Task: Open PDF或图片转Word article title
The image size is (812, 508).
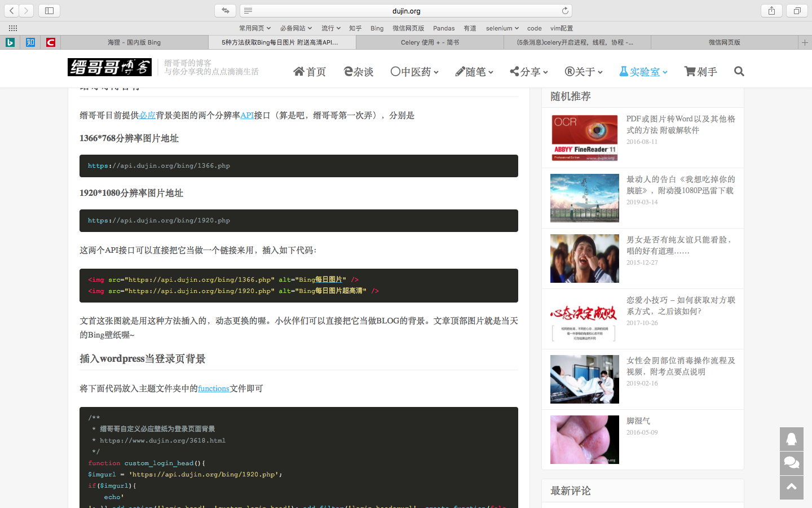Action: click(681, 124)
